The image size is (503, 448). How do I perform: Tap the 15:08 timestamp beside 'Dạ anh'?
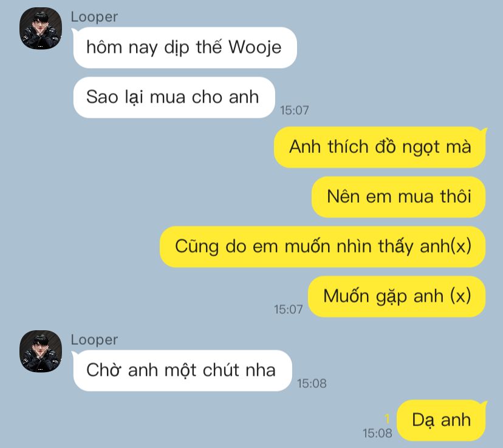pos(377,433)
